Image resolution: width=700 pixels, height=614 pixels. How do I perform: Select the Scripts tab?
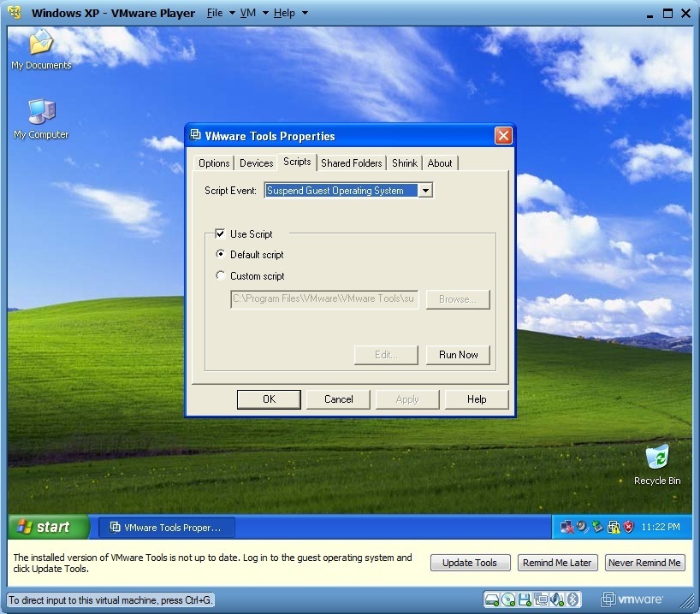[297, 162]
